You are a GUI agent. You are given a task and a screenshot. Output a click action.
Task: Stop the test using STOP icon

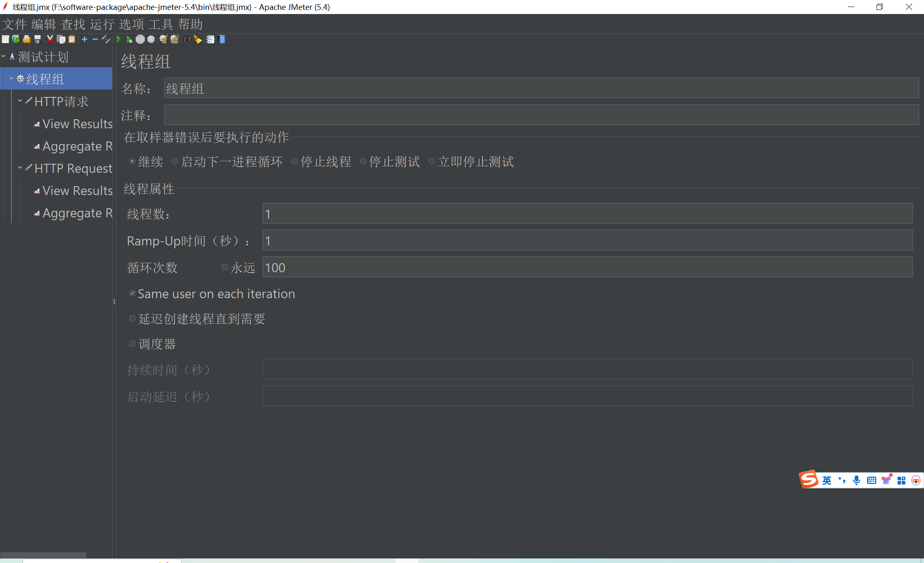(x=140, y=39)
